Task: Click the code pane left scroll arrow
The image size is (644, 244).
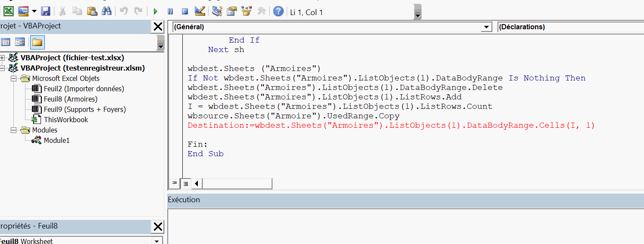Action: (x=197, y=184)
